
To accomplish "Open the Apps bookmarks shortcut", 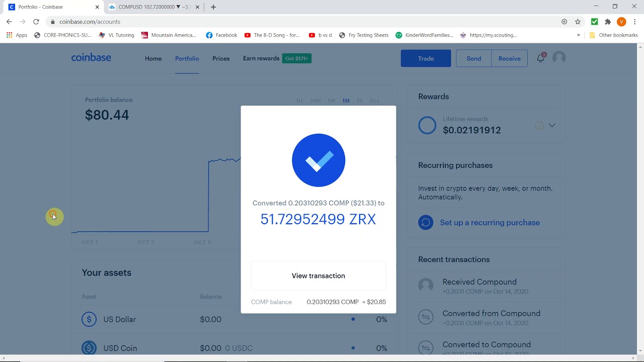I will 17,35.
